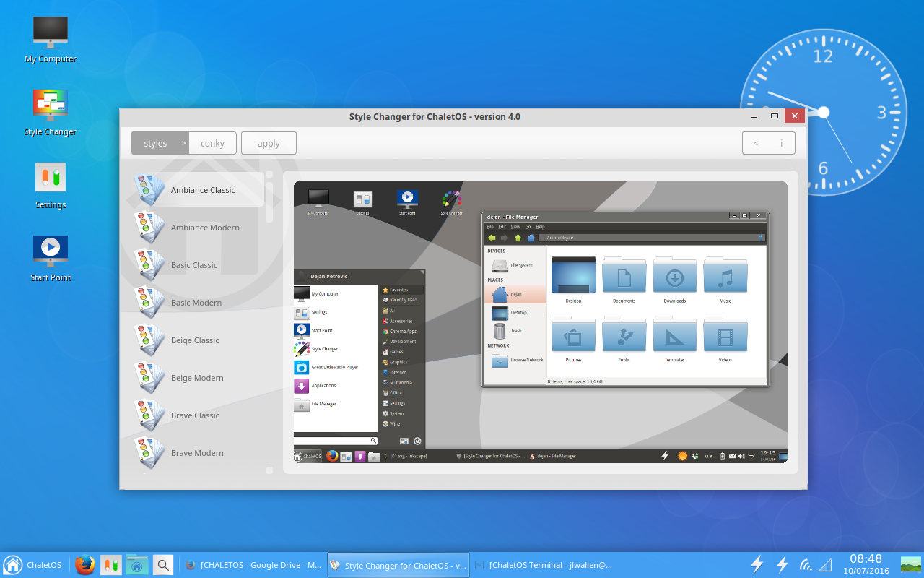Click the apply button
The image size is (924, 578).
tap(269, 143)
